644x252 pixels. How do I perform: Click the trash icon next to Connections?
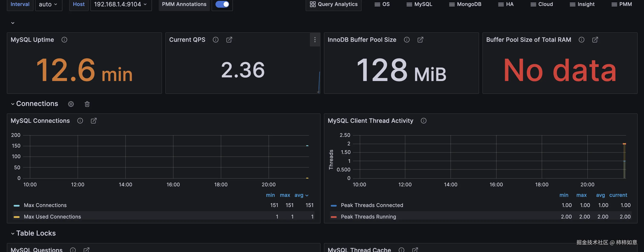(87, 104)
